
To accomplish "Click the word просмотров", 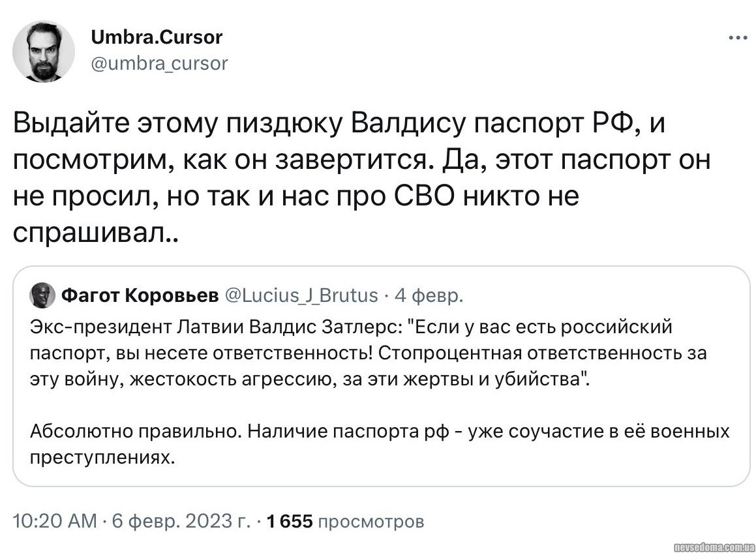I will tap(374, 521).
